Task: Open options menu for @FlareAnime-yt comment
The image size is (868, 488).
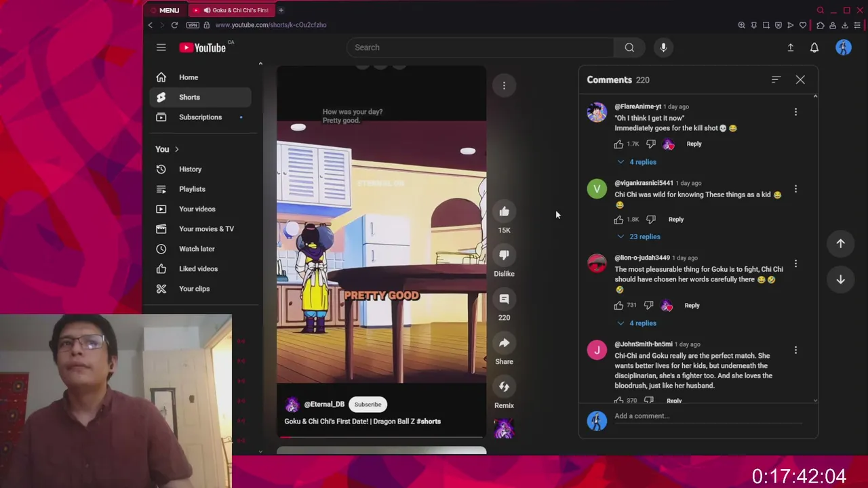Action: (795, 112)
